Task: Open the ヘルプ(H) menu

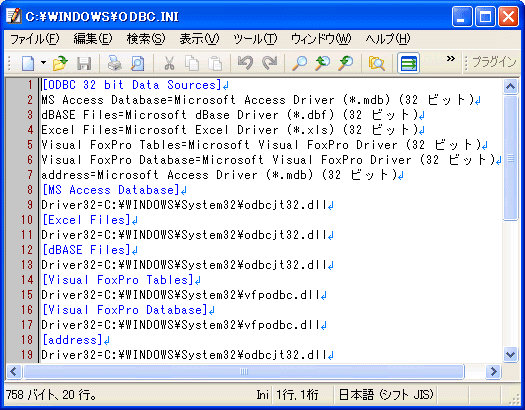Action: [388, 39]
